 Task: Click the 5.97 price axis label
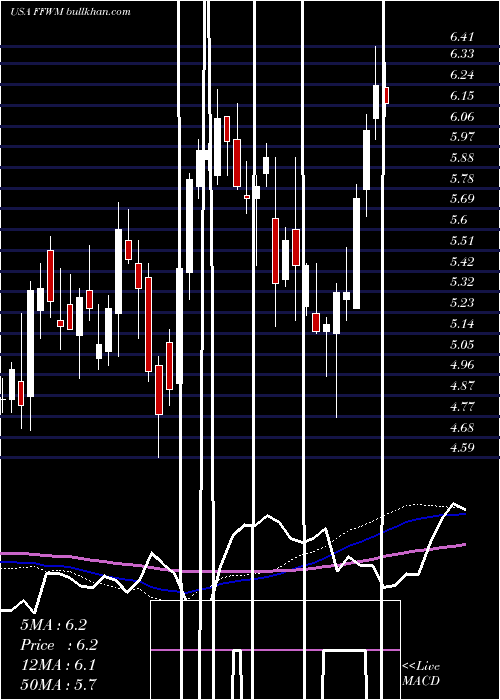[462, 137]
